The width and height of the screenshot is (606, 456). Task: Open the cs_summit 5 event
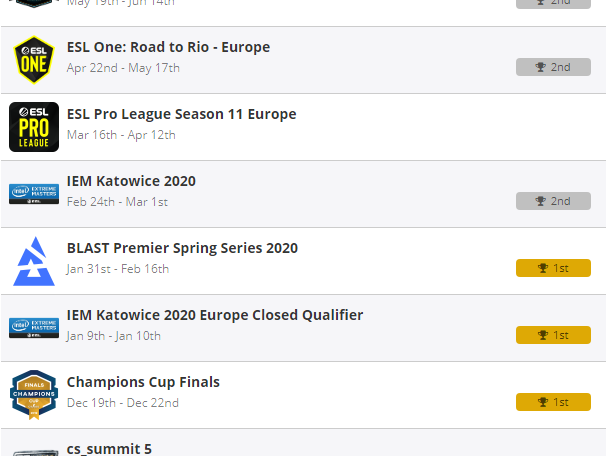[109, 448]
